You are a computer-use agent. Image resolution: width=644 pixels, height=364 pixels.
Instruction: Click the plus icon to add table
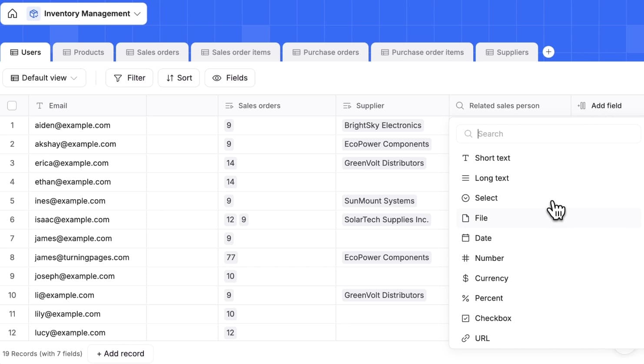(x=548, y=52)
